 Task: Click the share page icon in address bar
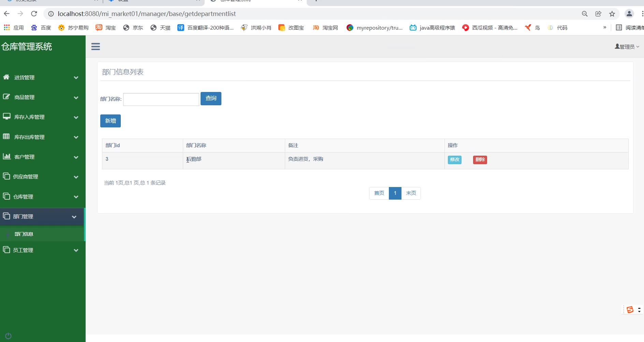coord(598,14)
